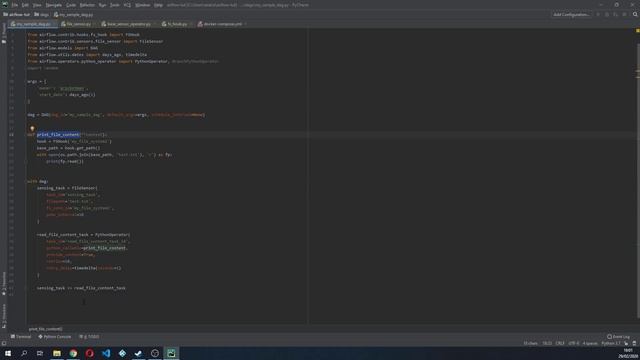The height and width of the screenshot is (360, 640).
Task: Open the VCS menu
Action: click(127, 5)
